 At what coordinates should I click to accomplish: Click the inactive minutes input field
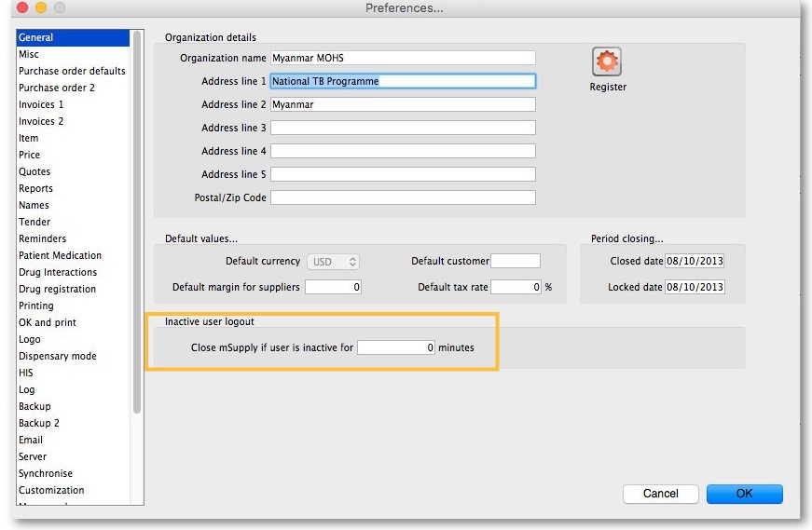coord(396,347)
